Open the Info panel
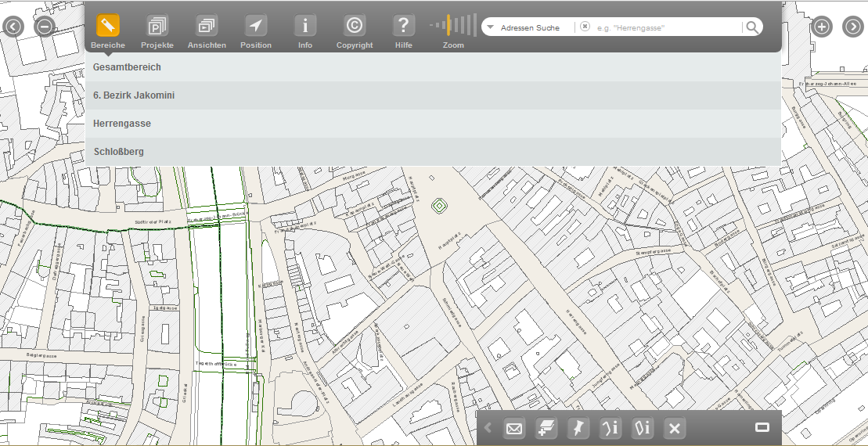The image size is (868, 446). click(x=305, y=27)
